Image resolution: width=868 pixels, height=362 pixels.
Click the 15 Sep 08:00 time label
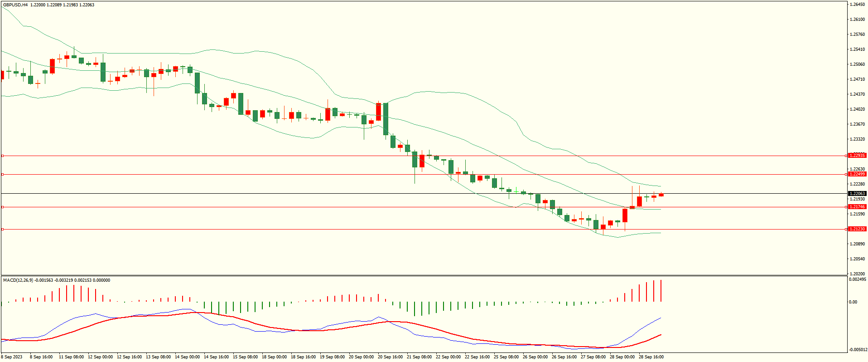point(245,357)
